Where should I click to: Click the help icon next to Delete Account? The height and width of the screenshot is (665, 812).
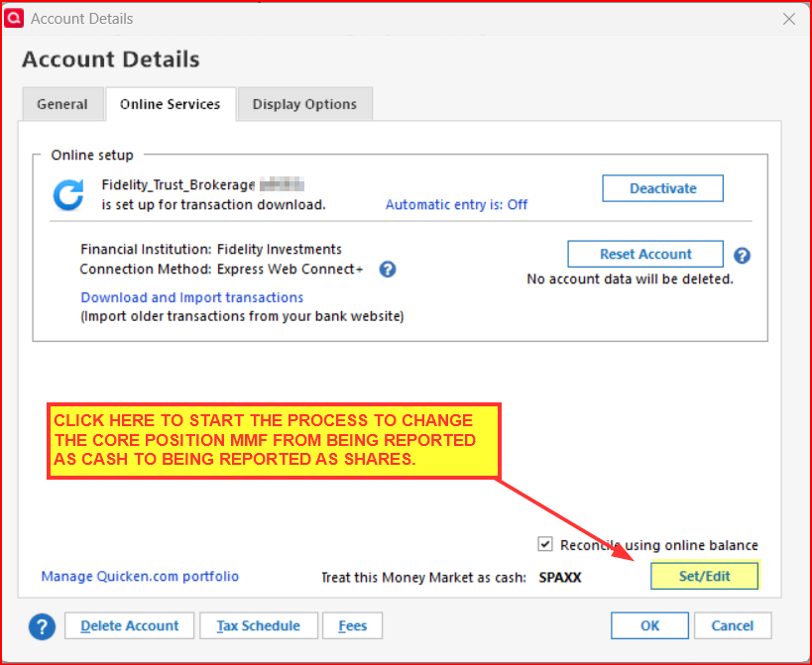click(42, 626)
